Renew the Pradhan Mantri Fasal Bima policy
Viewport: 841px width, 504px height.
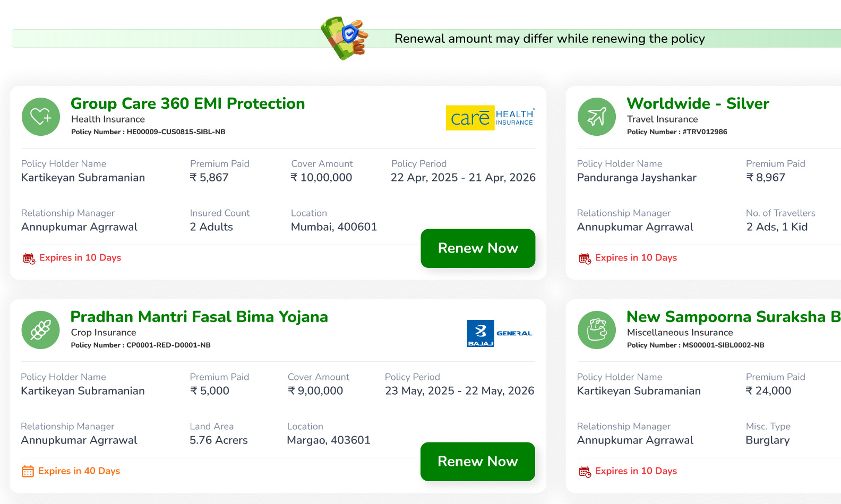click(x=478, y=462)
